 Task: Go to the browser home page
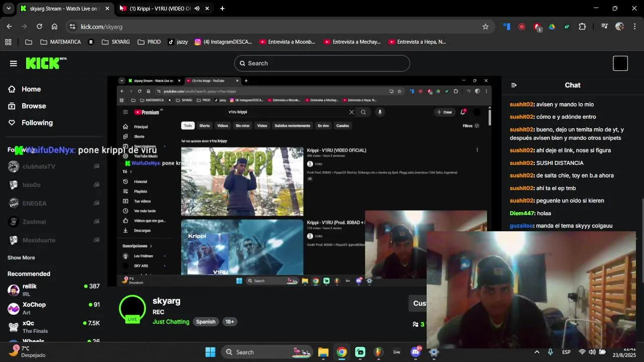pyautogui.click(x=54, y=27)
